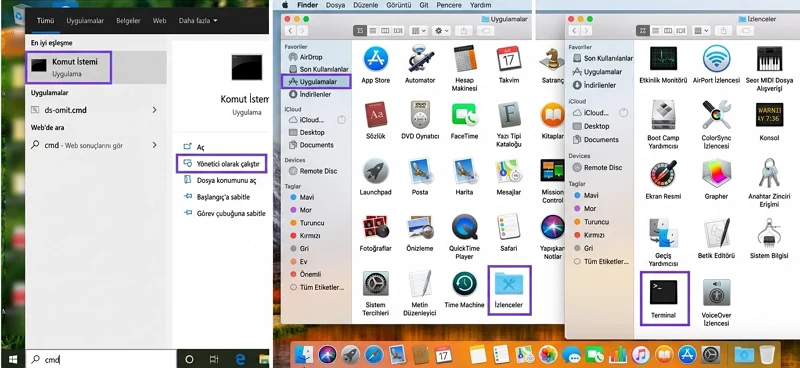Open Hesap Makinesi calculator app
The image size is (800, 368).
[464, 59]
